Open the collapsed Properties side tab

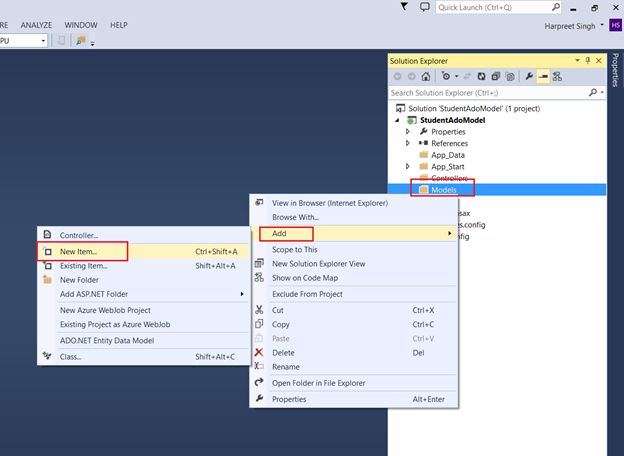click(x=615, y=70)
